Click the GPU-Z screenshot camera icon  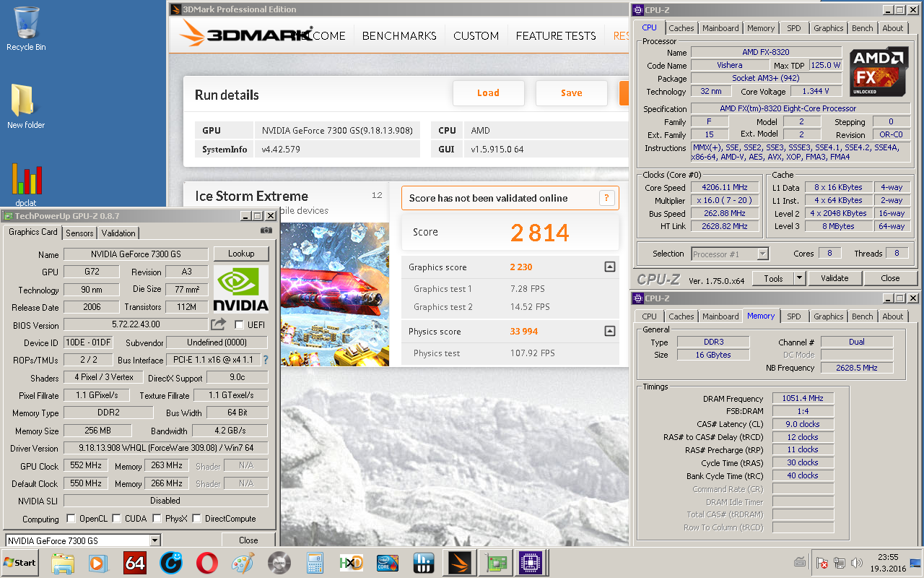coord(266,230)
